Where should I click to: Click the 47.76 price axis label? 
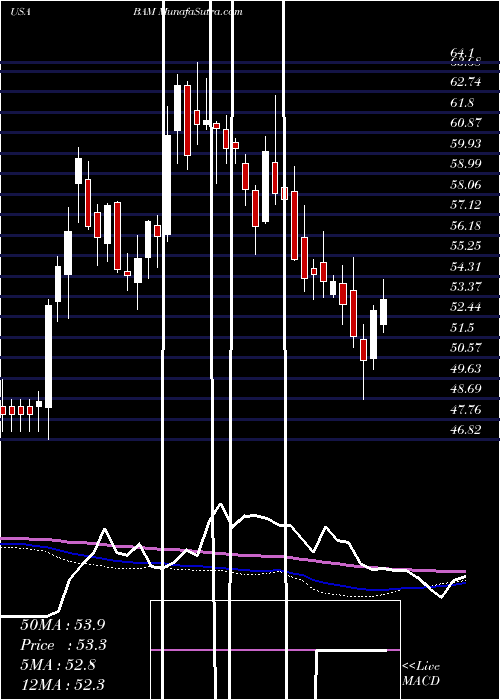466,409
